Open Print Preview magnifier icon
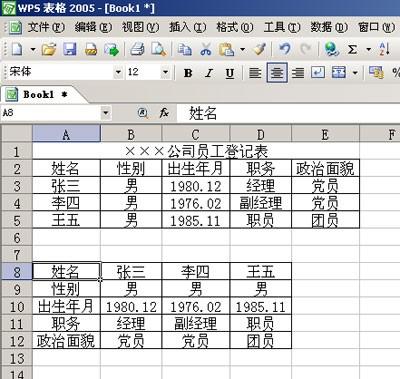Screen dimensions: 400x379 [158, 50]
